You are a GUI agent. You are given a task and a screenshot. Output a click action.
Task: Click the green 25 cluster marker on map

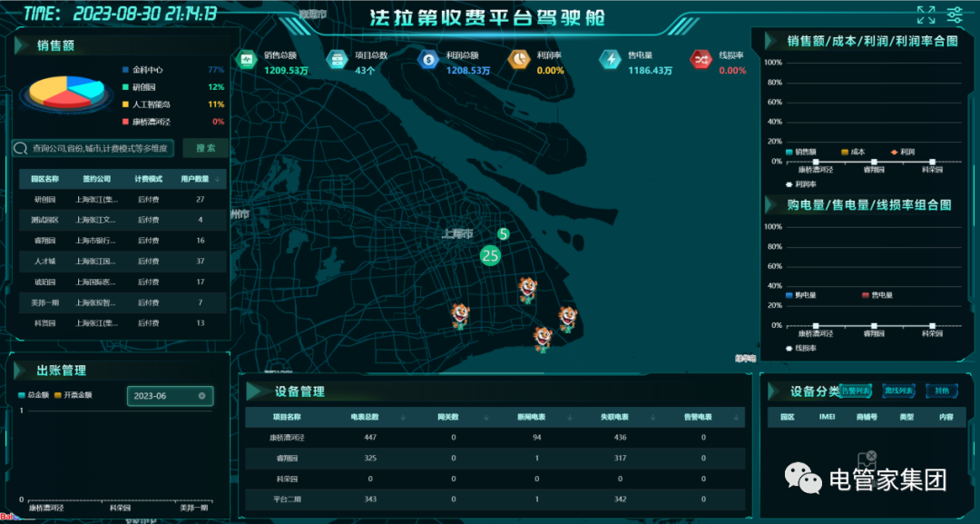[490, 256]
